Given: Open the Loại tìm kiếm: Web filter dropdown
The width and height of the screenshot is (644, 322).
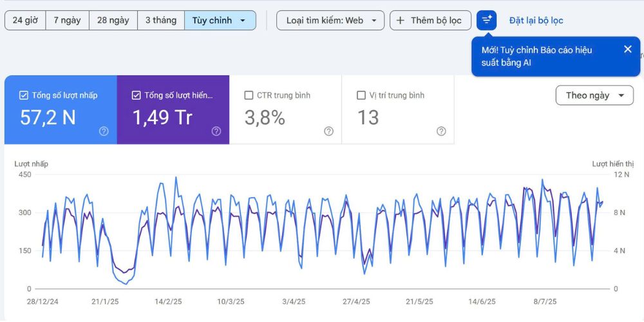Looking at the screenshot, I should [x=330, y=21].
